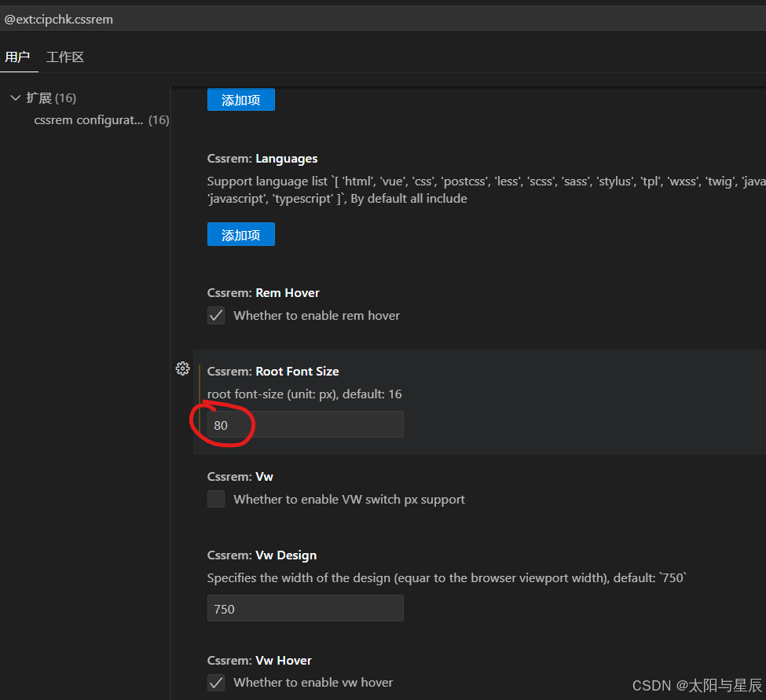This screenshot has height=700, width=766.
Task: Select cssrem configuration in the sidebar
Action: (x=101, y=120)
